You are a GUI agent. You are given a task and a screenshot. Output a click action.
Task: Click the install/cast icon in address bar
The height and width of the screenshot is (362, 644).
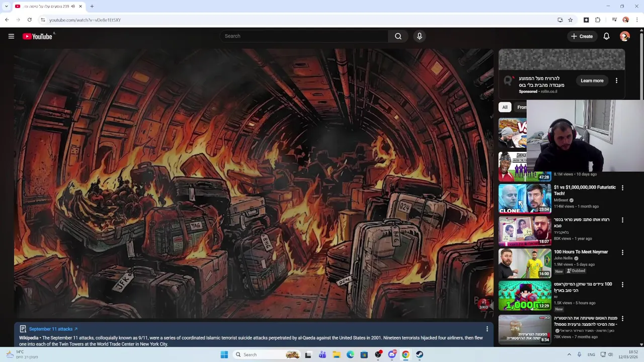pyautogui.click(x=560, y=20)
